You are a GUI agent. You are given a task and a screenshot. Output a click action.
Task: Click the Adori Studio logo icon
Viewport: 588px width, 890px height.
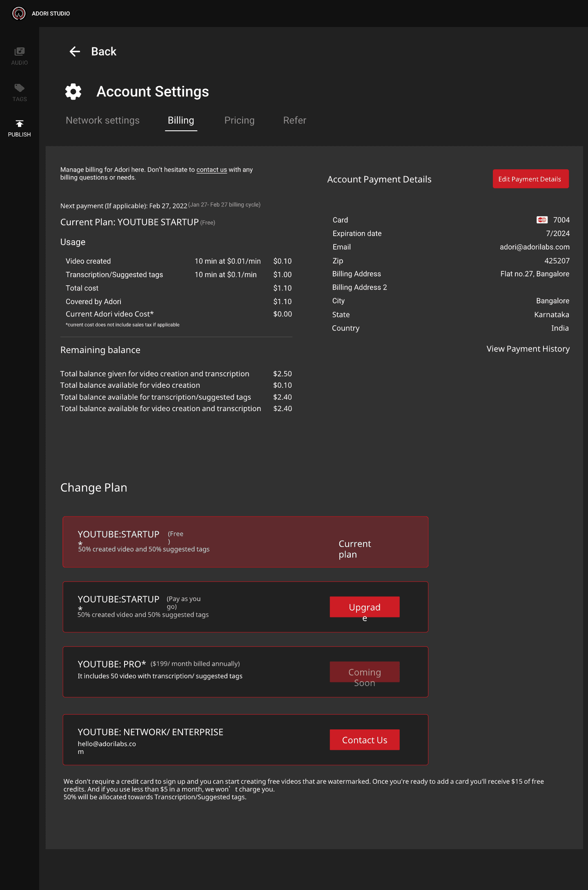point(19,13)
